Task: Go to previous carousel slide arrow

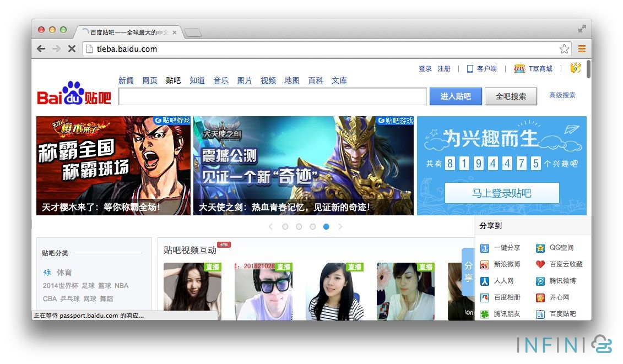Action: click(x=270, y=226)
